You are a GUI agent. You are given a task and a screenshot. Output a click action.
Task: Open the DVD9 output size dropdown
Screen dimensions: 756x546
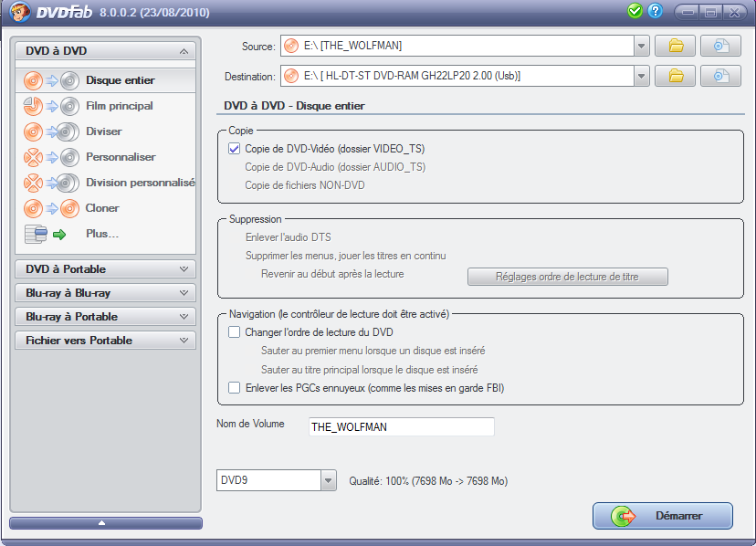[329, 480]
